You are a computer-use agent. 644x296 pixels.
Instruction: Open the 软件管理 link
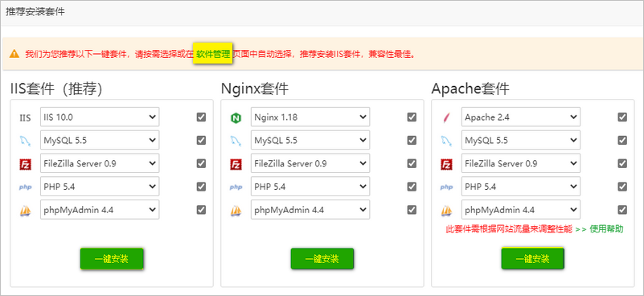[x=213, y=53]
